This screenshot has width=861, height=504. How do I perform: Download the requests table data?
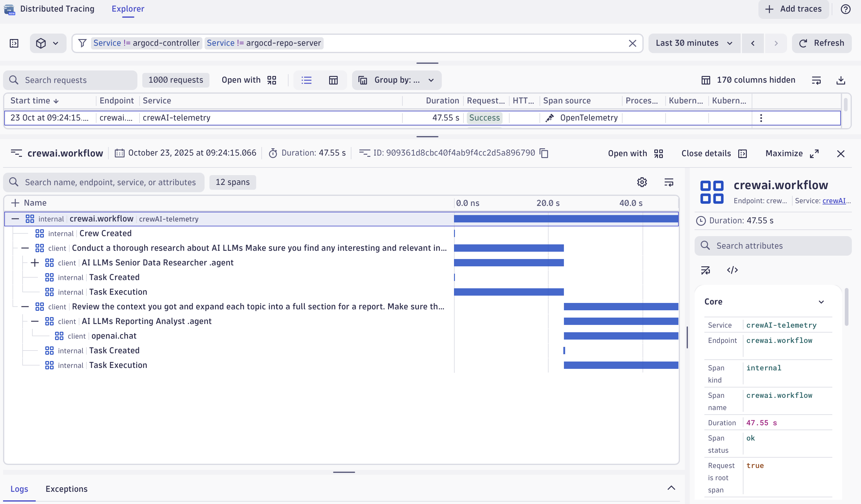(841, 80)
